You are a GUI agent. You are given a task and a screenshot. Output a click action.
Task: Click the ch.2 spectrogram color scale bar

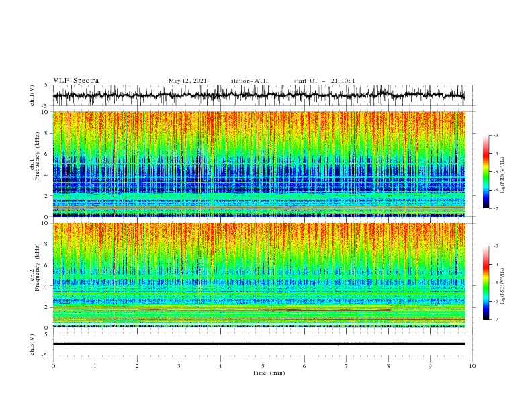tap(486, 283)
